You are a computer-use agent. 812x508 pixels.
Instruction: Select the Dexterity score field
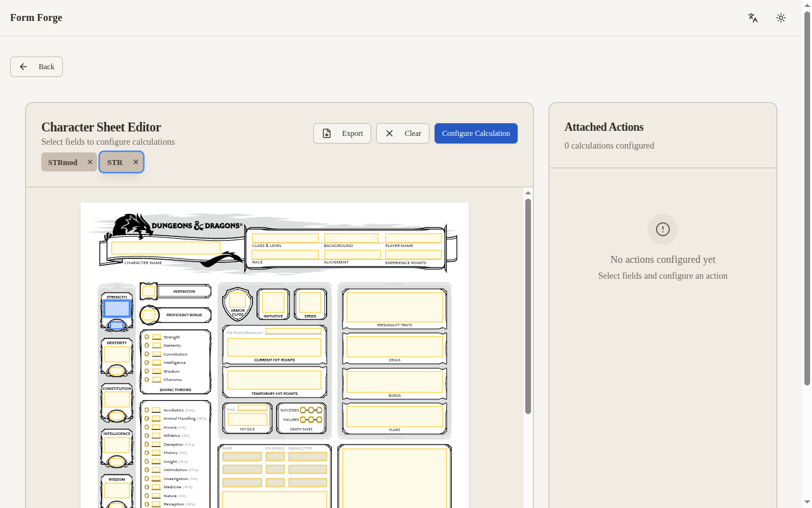(x=117, y=354)
